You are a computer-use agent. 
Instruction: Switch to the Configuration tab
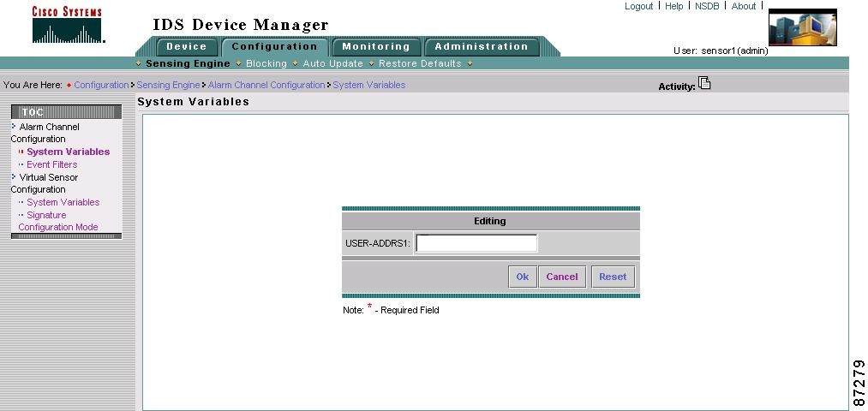(274, 46)
